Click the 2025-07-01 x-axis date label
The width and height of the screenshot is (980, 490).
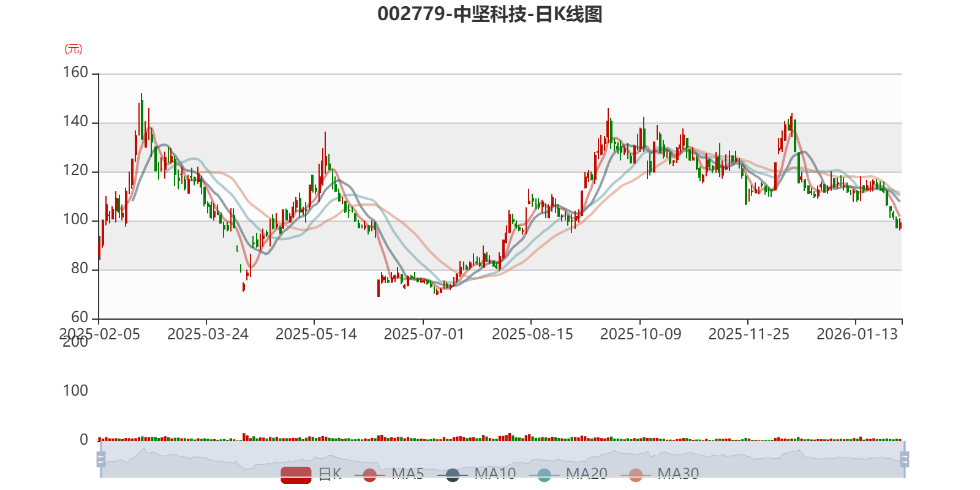(x=424, y=334)
